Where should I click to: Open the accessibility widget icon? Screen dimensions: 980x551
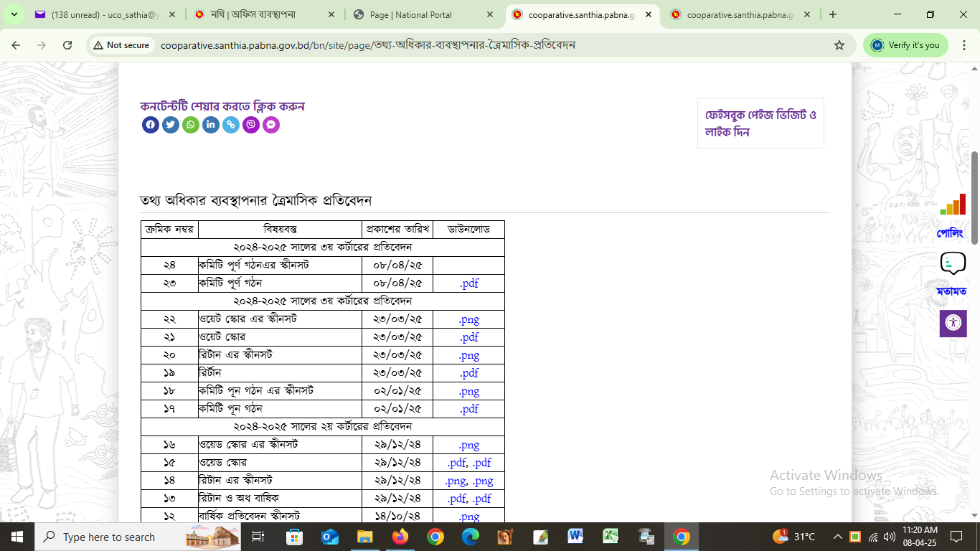[x=953, y=323]
